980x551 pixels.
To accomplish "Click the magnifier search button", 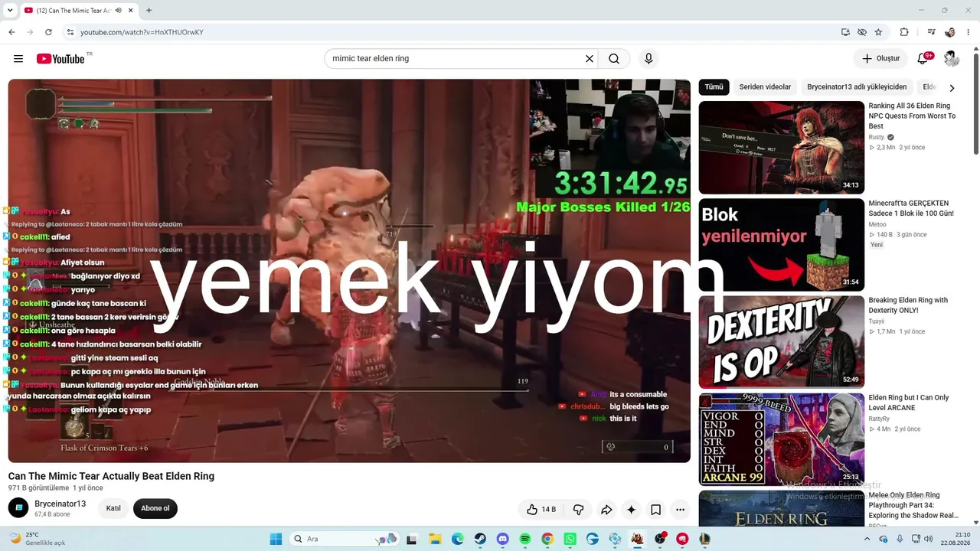I will [x=614, y=59].
